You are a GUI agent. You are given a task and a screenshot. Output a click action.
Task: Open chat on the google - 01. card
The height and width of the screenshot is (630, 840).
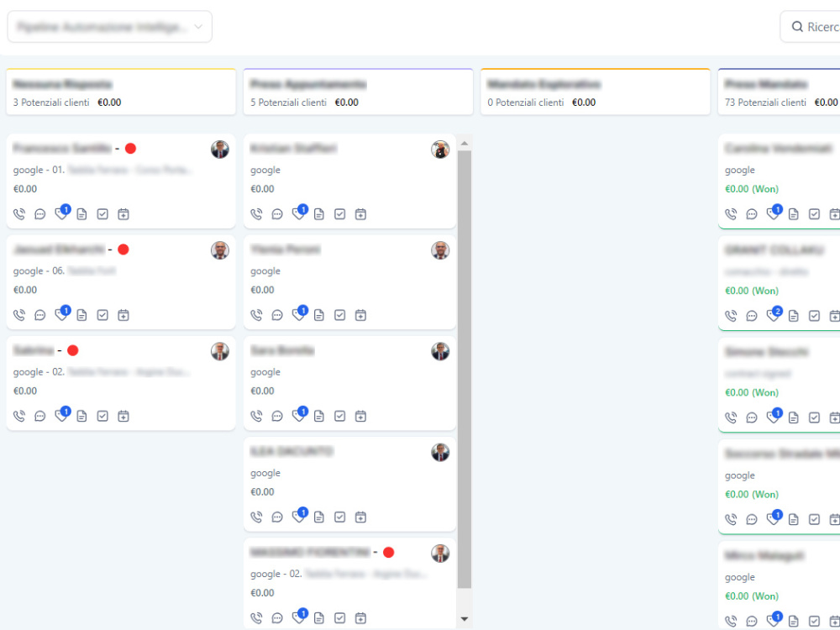click(x=40, y=214)
